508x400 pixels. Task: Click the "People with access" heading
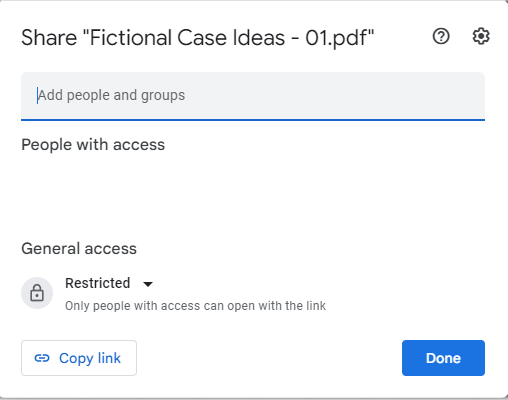pos(93,145)
